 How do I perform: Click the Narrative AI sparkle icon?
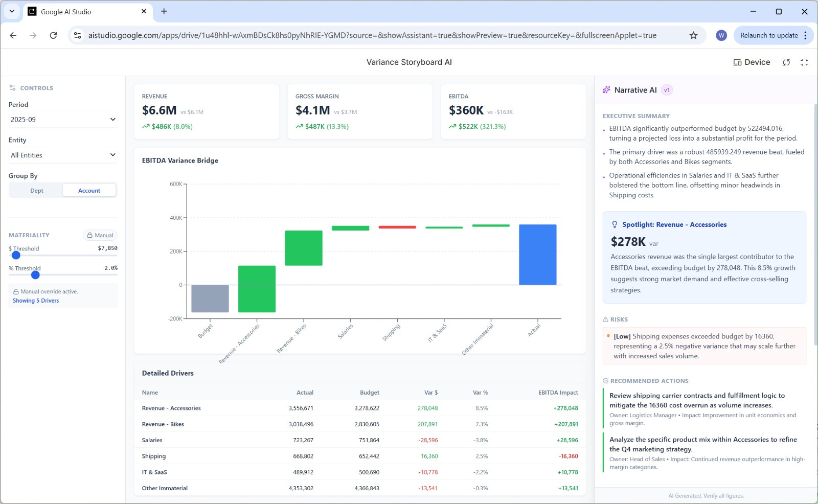(606, 90)
